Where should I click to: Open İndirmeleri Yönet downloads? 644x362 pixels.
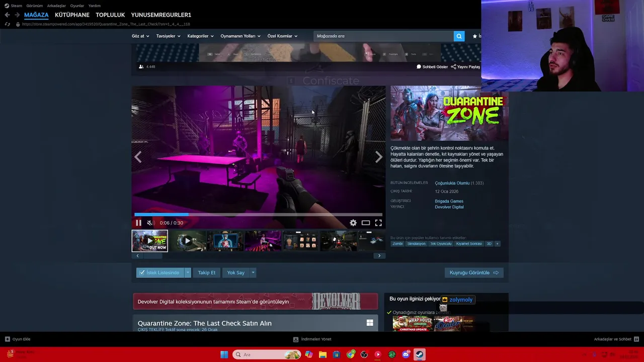(x=312, y=339)
